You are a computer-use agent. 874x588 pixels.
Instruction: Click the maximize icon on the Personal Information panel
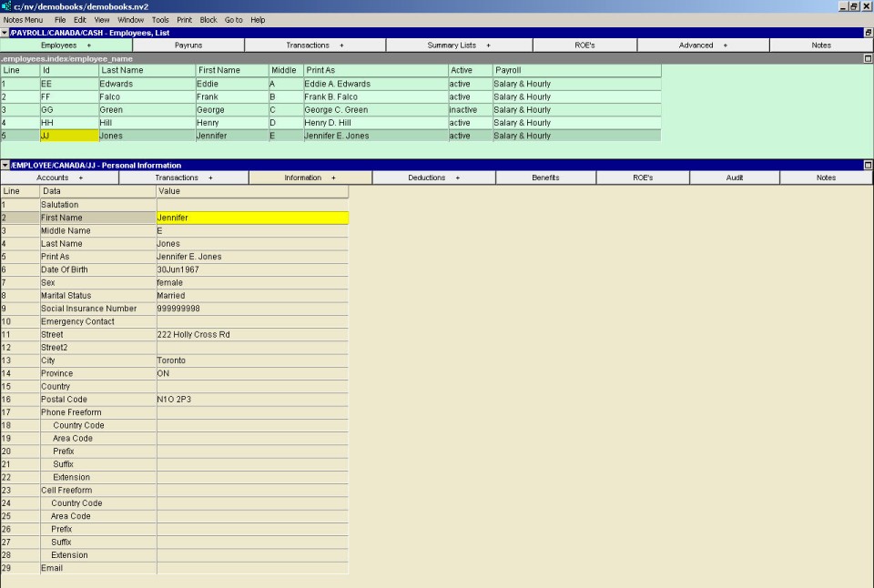[x=868, y=166]
